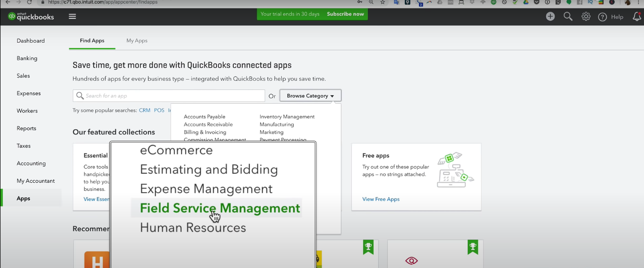Open Dashboard in the left sidebar
The width and height of the screenshot is (644, 268).
31,41
